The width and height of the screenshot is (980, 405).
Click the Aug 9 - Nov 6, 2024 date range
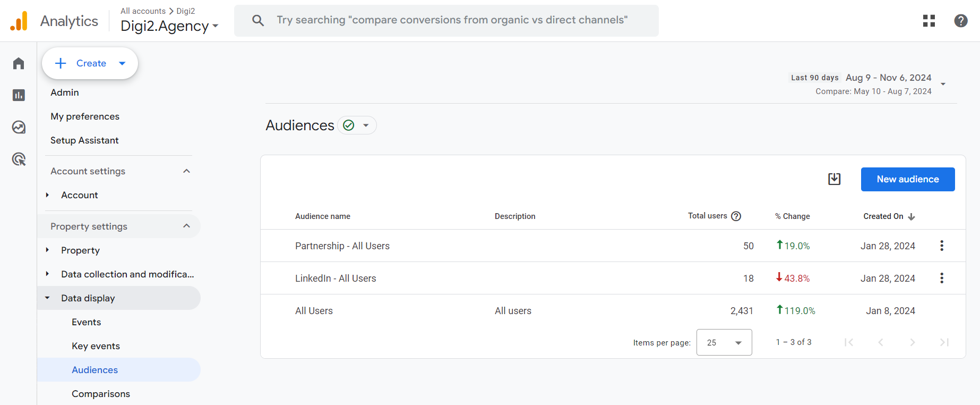coord(889,78)
